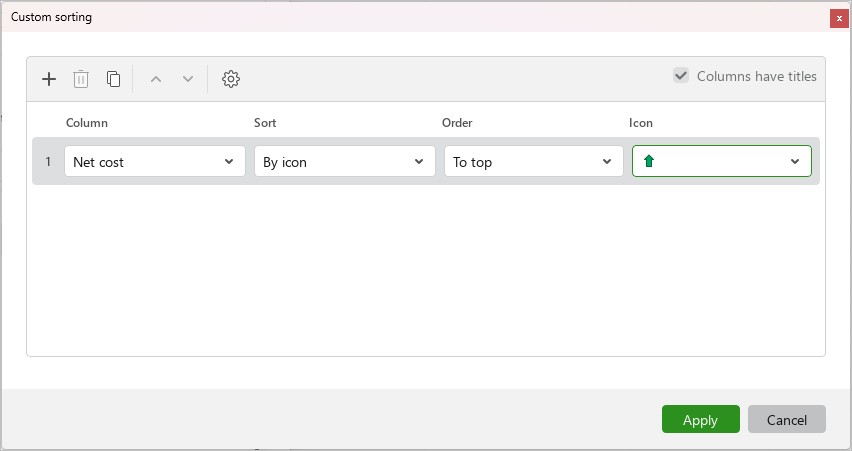The height and width of the screenshot is (451, 852).
Task: Close the Custom sorting dialog
Action: tap(839, 18)
